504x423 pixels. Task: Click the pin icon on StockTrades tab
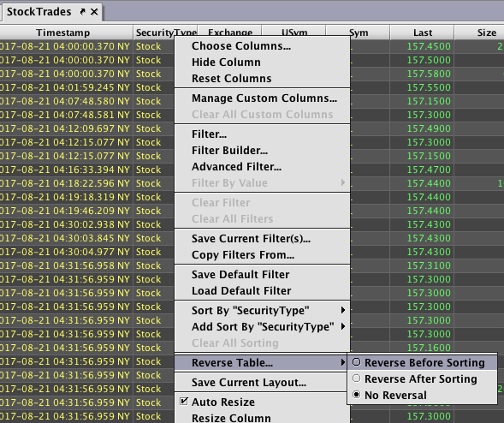83,12
